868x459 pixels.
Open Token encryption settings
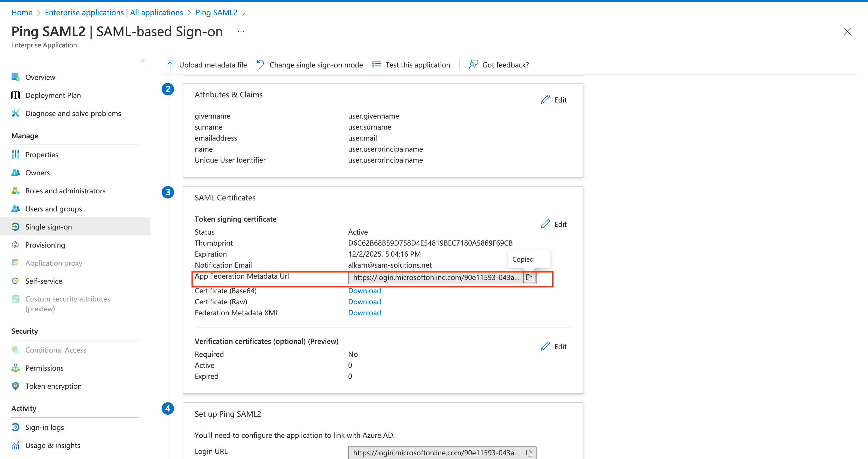tap(54, 386)
